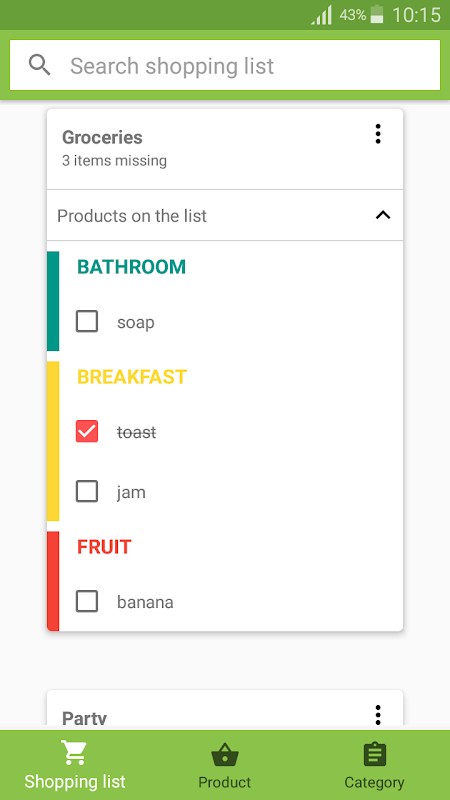Image resolution: width=450 pixels, height=800 pixels.
Task: Check the jam checkbox
Action: point(87,492)
